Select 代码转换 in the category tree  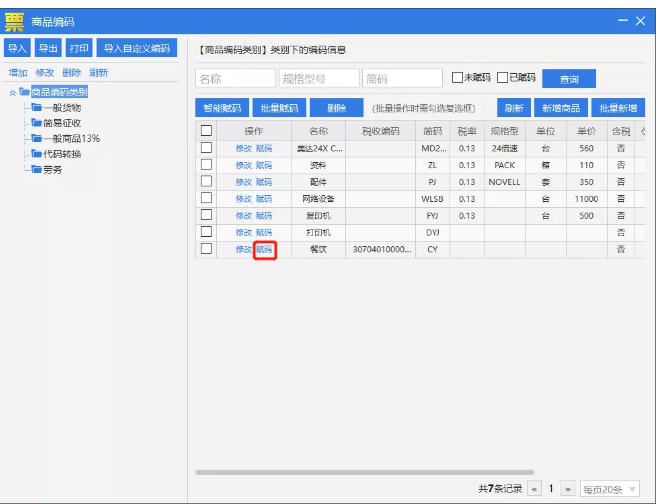pos(62,154)
